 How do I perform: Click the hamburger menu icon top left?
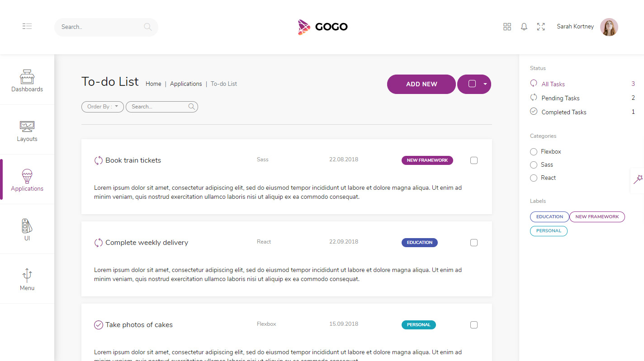click(27, 26)
